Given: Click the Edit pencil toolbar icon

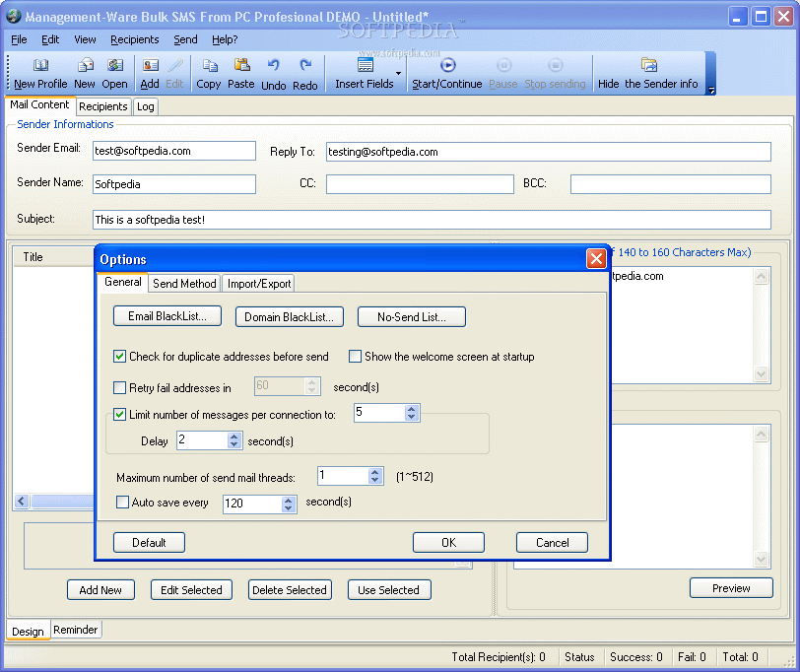Looking at the screenshot, I should click(175, 65).
